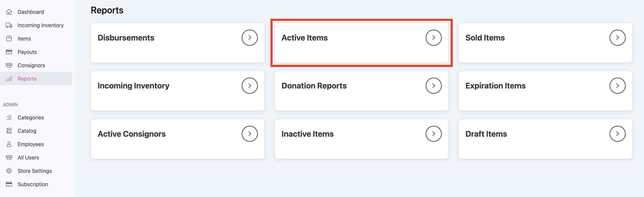Click the Payouts card icon

9,52
